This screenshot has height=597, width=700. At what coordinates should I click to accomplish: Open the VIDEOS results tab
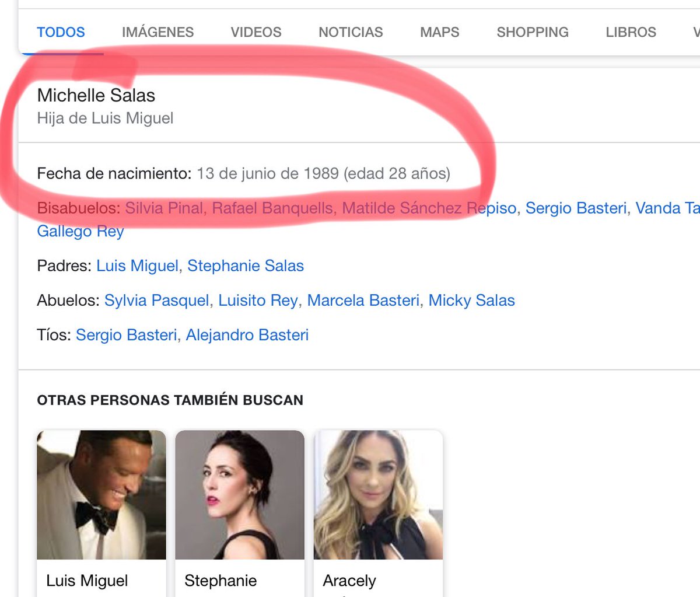(x=256, y=32)
